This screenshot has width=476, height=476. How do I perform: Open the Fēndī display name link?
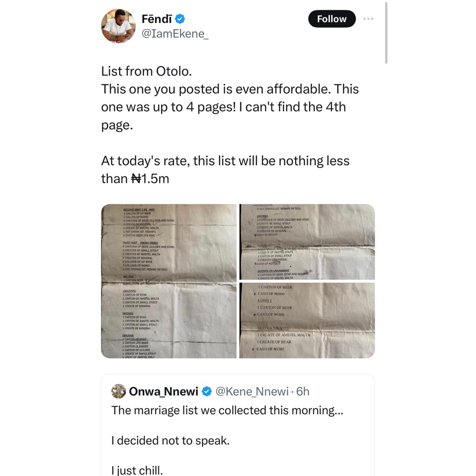click(156, 19)
